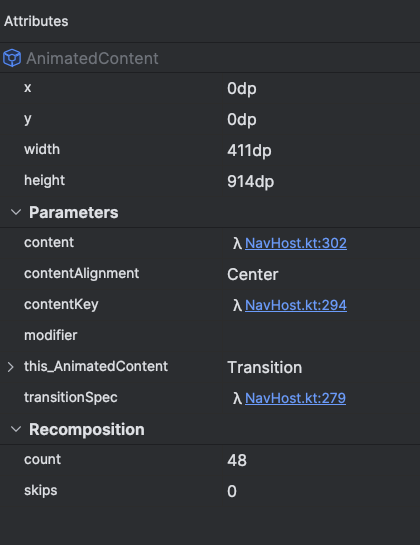The image size is (420, 545).
Task: Click the AnimatedContent composable cube icon
Action: pyautogui.click(x=12, y=58)
